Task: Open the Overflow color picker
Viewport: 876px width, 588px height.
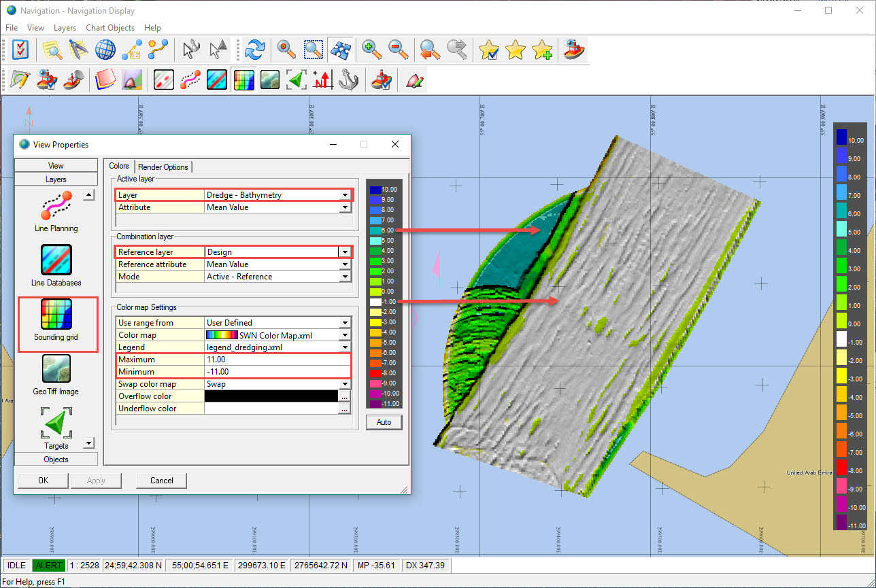Action: (x=345, y=396)
